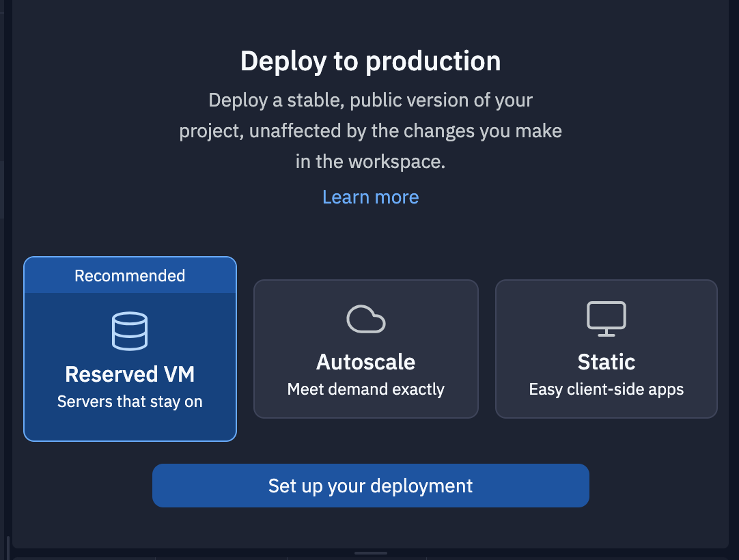Click the Autoscale cloud icon
Viewport: 739px width, 560px height.
pos(365,319)
